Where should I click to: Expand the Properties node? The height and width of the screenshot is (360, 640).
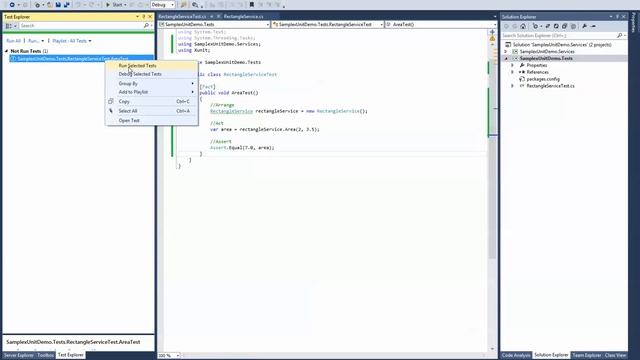point(513,65)
